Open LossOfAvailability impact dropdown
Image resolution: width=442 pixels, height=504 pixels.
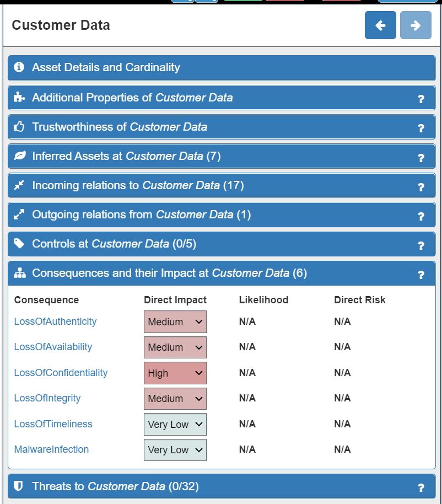click(x=175, y=347)
